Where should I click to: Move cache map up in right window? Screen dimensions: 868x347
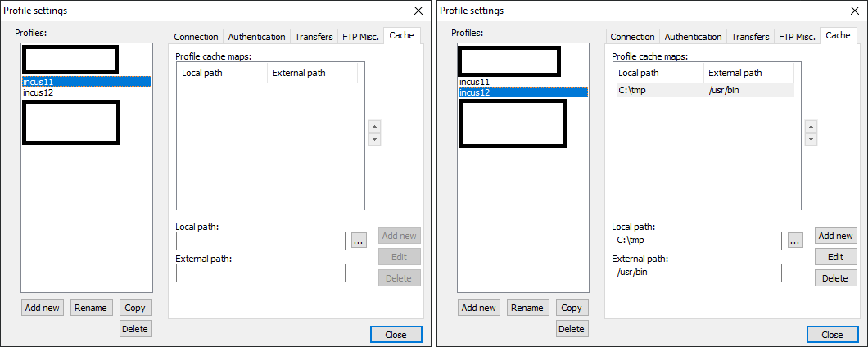point(811,126)
